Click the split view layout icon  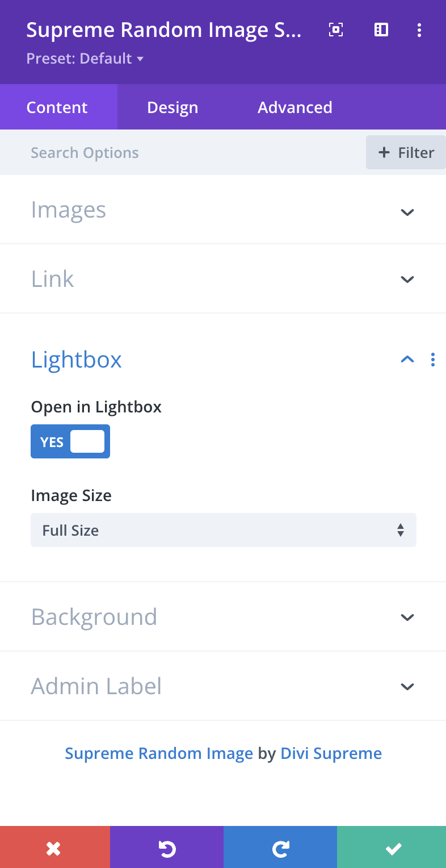tap(381, 30)
